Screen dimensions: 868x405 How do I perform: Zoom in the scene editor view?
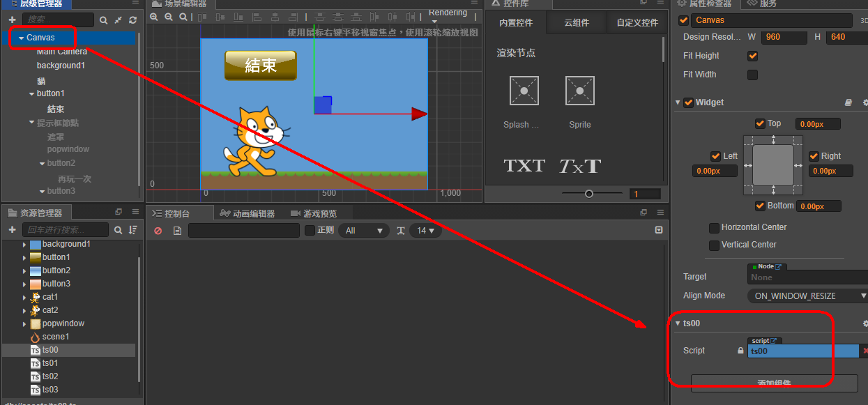coord(154,17)
